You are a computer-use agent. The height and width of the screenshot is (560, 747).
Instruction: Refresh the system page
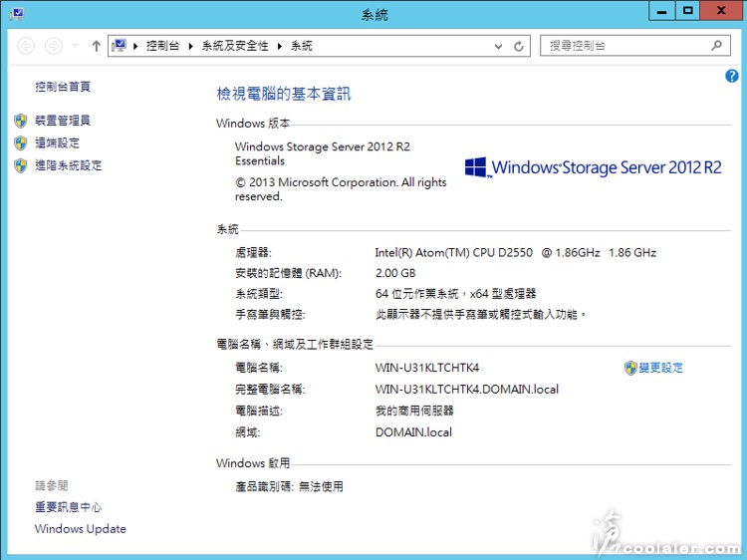519,46
